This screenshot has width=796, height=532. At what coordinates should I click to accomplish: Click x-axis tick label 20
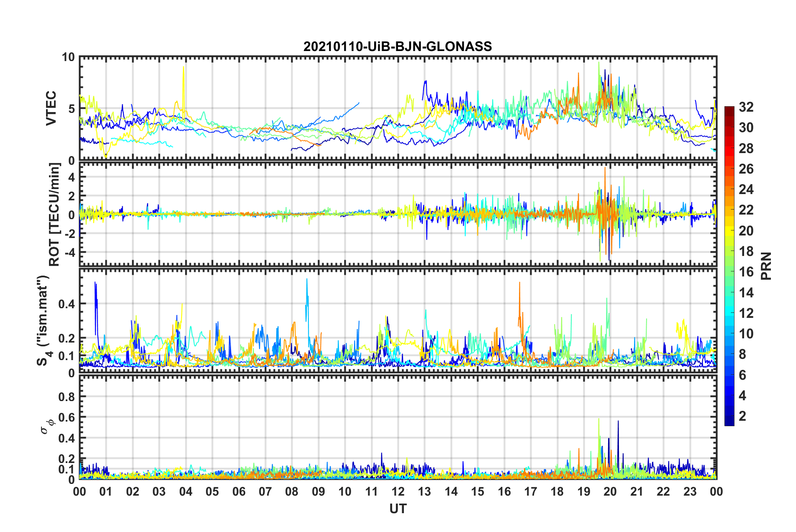610,491
